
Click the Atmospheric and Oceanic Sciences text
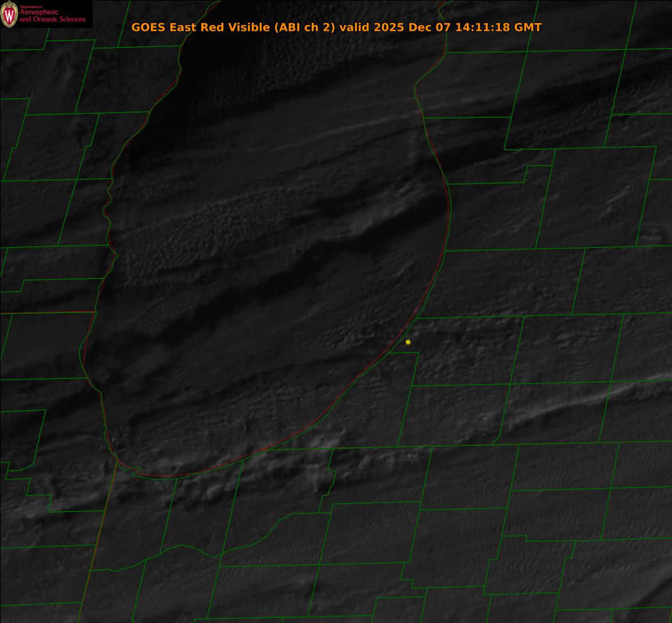click(x=52, y=14)
